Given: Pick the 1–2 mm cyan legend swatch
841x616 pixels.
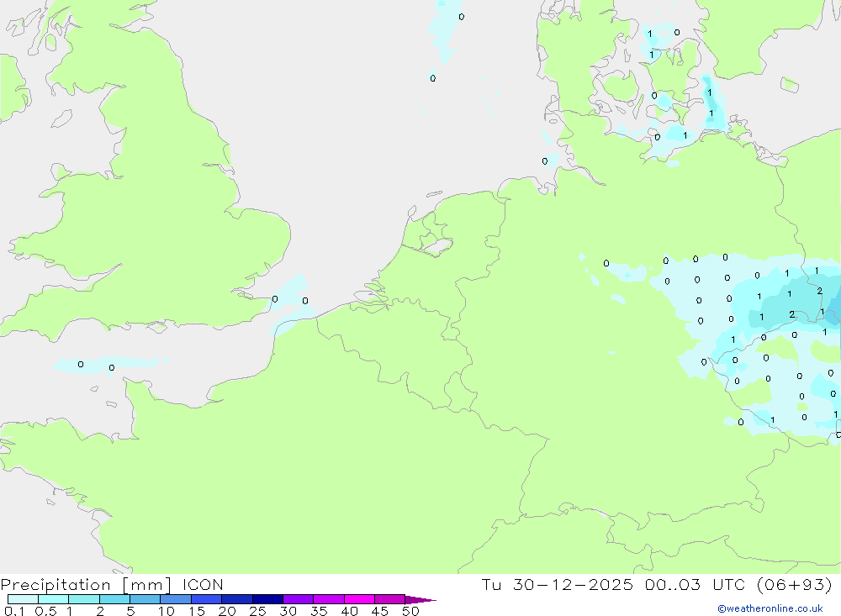Looking at the screenshot, I should point(84,599).
